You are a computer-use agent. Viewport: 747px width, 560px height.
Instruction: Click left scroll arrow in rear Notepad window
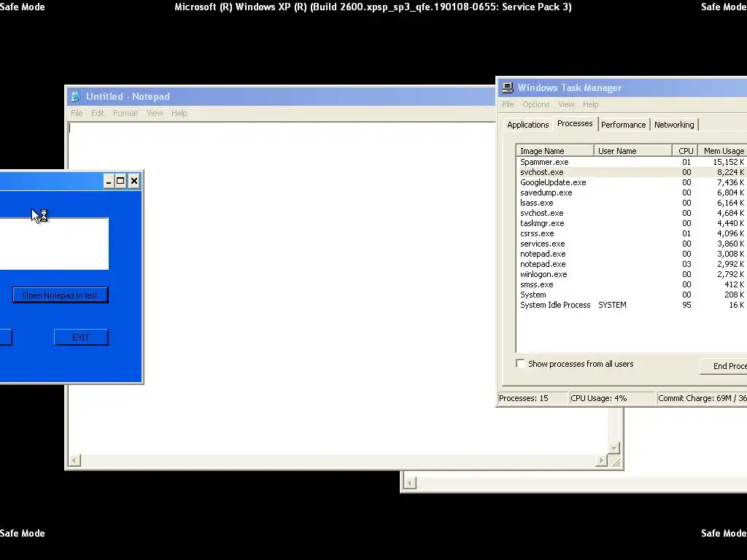coord(410,483)
